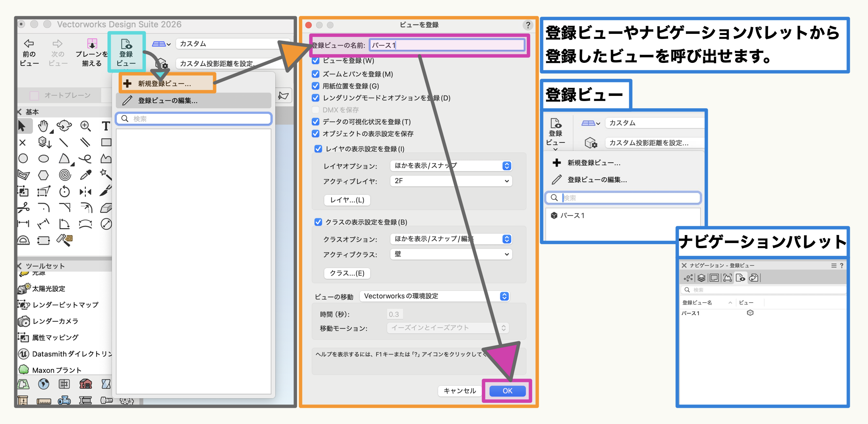Image resolution: width=868 pixels, height=424 pixels.
Task: Select the Pan hand tool
Action: [x=43, y=126]
